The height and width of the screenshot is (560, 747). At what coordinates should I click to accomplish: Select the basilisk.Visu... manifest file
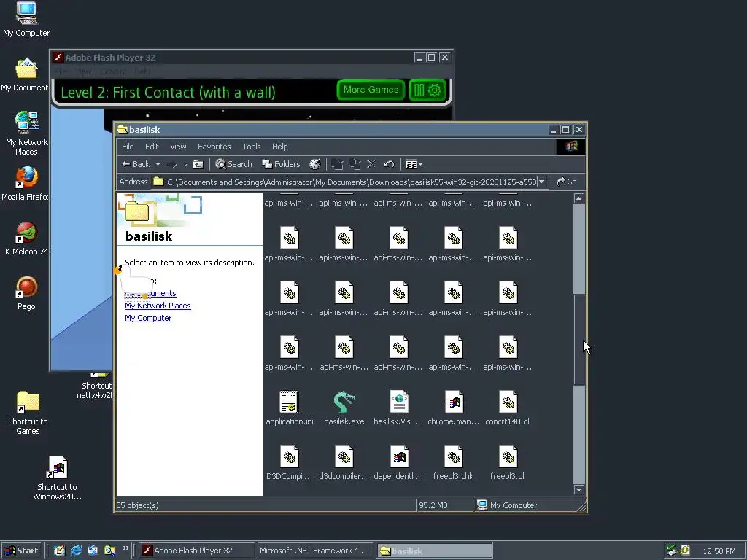pos(398,408)
